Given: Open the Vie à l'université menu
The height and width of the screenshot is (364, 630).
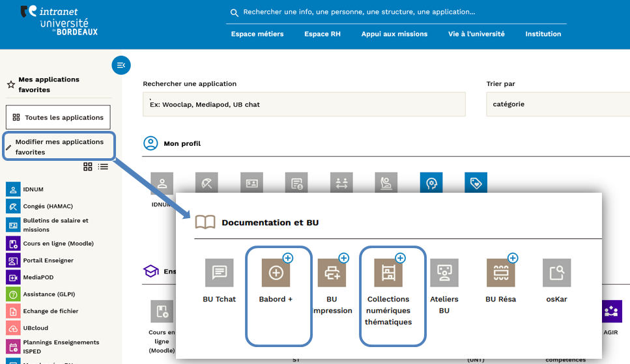Looking at the screenshot, I should (476, 34).
